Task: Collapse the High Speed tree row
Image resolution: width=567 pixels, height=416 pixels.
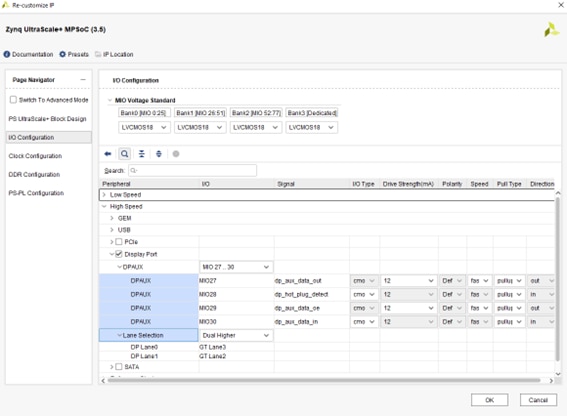Action: 104,206
